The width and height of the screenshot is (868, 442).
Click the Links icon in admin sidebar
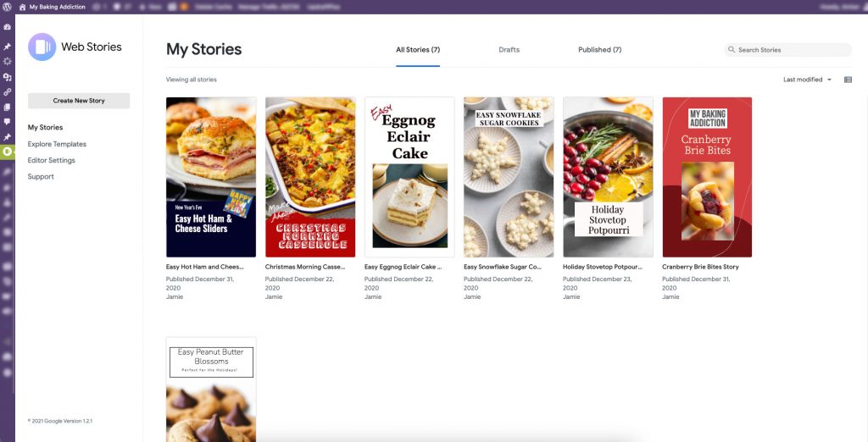(8, 91)
